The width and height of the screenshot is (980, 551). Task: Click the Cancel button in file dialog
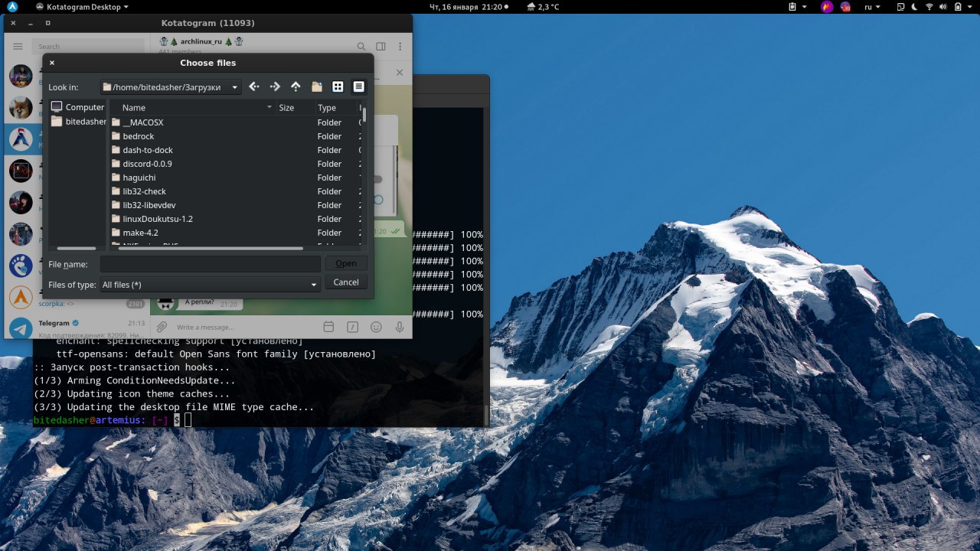click(x=346, y=282)
